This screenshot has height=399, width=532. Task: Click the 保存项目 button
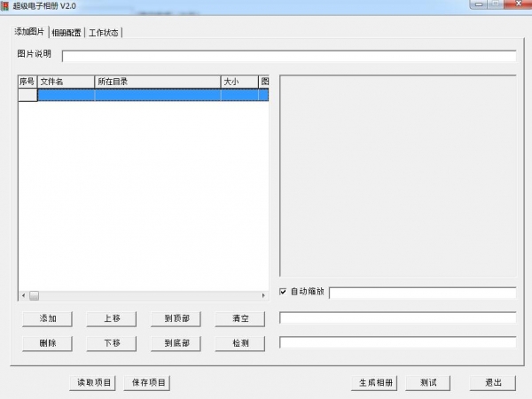coord(147,383)
